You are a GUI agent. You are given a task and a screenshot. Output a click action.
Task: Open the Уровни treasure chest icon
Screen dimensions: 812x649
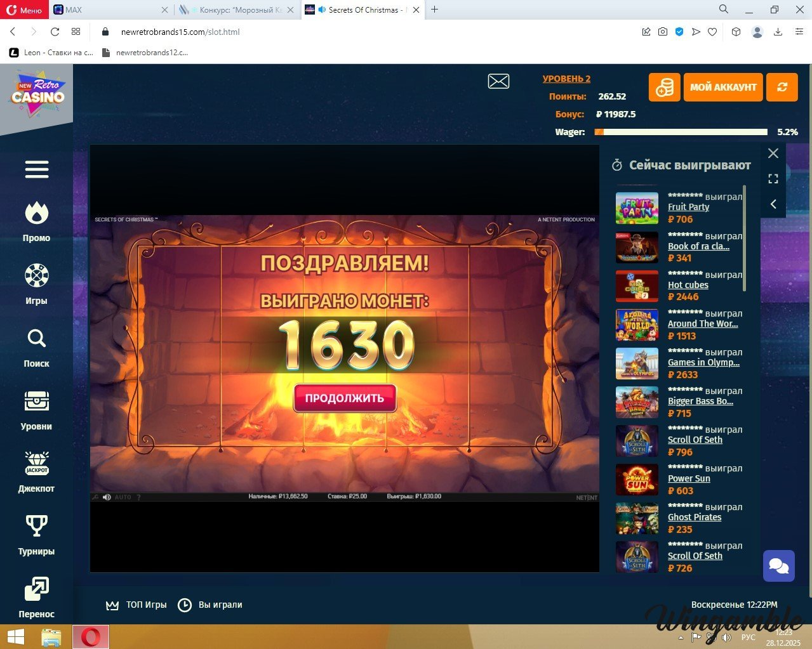tap(36, 402)
